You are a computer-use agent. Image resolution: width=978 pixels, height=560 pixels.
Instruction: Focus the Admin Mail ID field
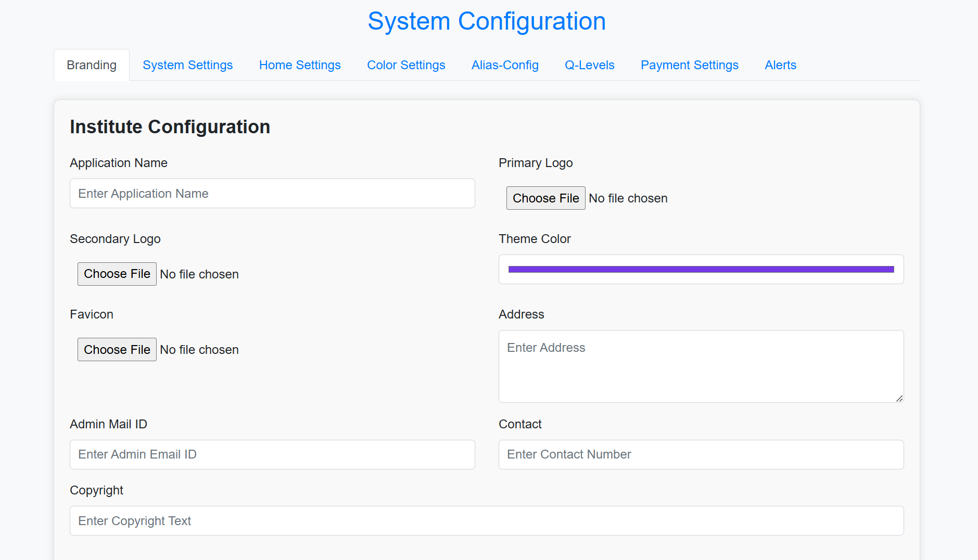pyautogui.click(x=272, y=454)
